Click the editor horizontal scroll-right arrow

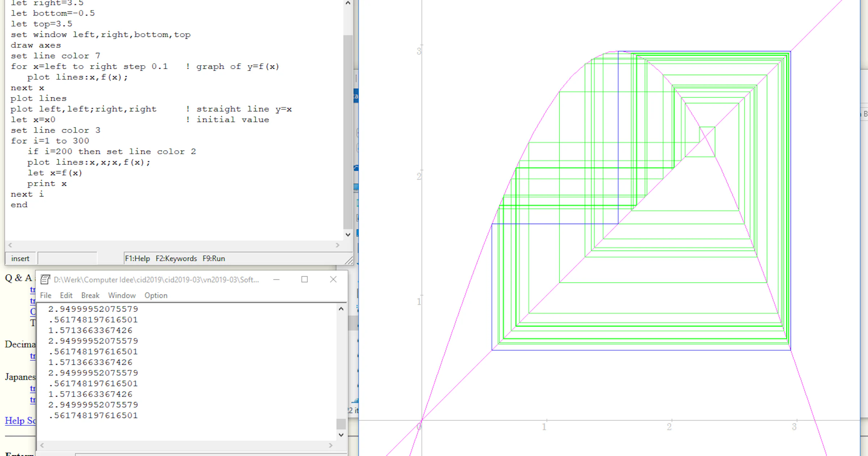click(x=337, y=245)
